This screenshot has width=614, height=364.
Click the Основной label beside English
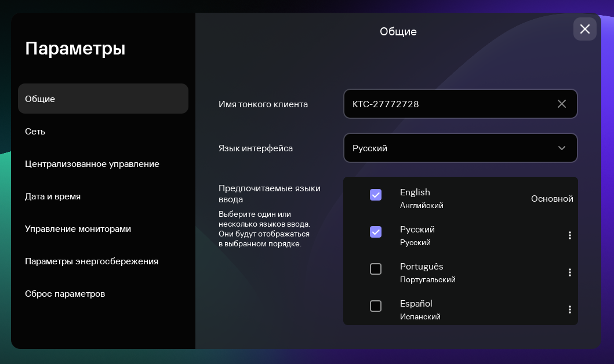(552, 199)
